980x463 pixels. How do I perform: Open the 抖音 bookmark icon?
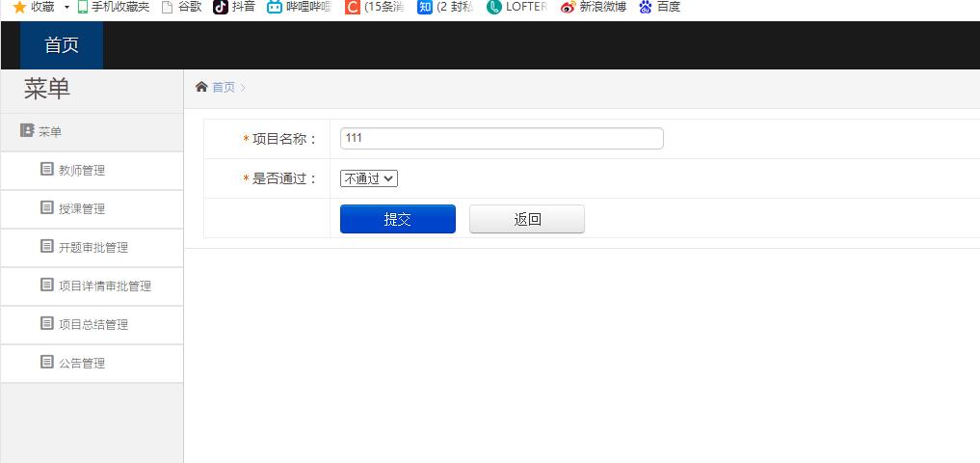(220, 8)
